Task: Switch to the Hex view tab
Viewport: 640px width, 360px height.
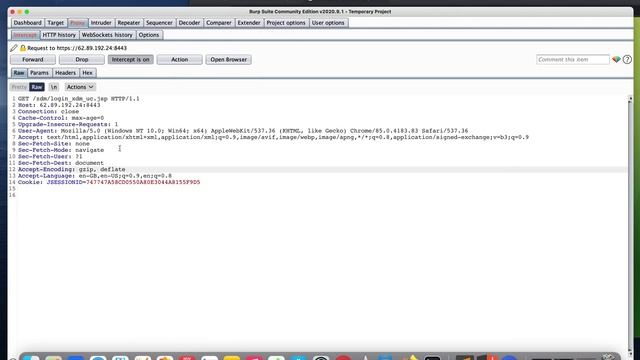Action: coord(87,73)
